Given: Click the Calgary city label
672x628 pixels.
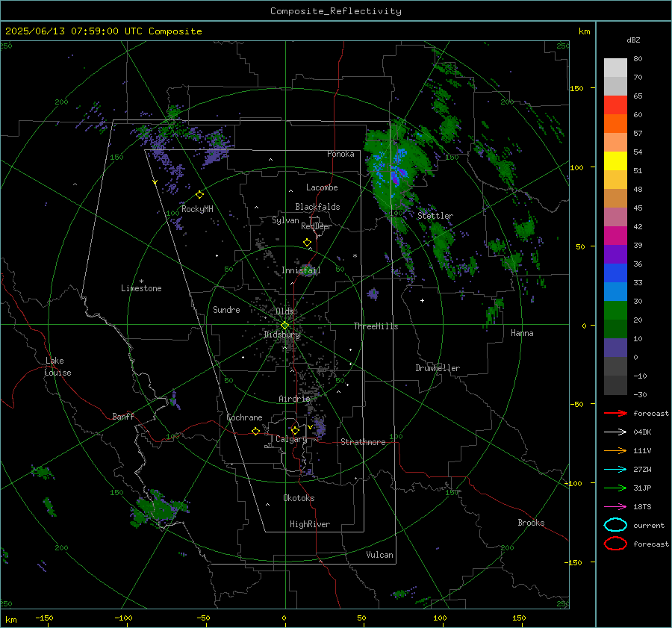Looking at the screenshot, I should pos(291,439).
